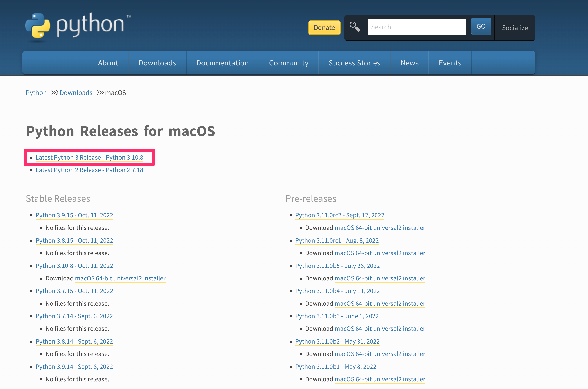Open the Success Stories menu
The image size is (588, 389).
point(354,63)
